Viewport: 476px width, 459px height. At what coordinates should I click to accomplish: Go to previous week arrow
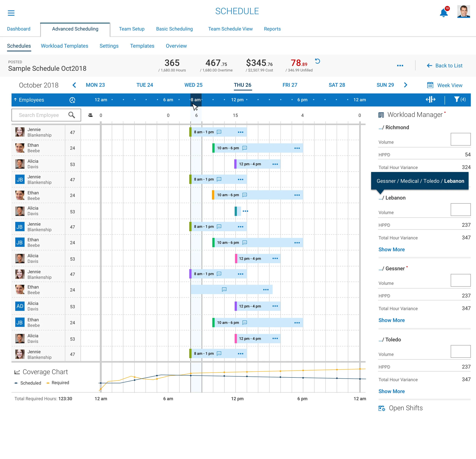coord(74,85)
